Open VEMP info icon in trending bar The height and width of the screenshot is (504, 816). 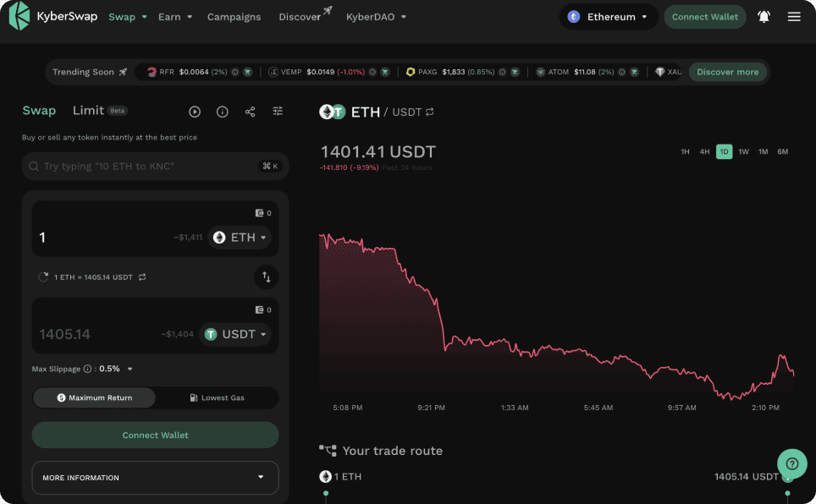tap(372, 72)
